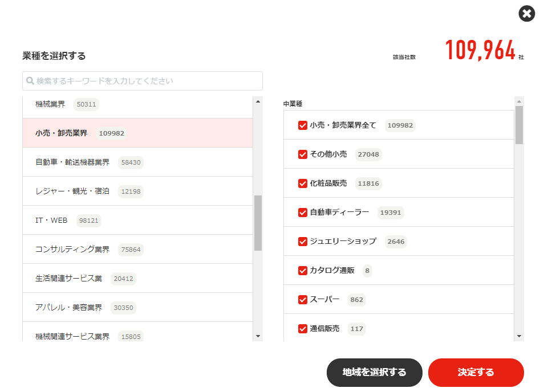540x392 pixels.
Task: Click the 109982 count badge beside 小売・卸売業界全て
Action: (400, 125)
